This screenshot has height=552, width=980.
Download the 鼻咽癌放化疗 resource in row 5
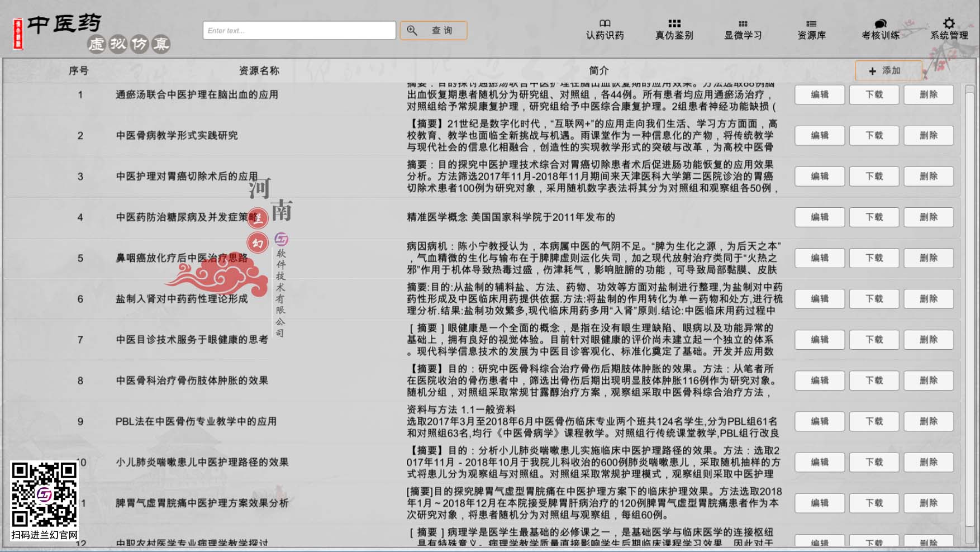874,258
